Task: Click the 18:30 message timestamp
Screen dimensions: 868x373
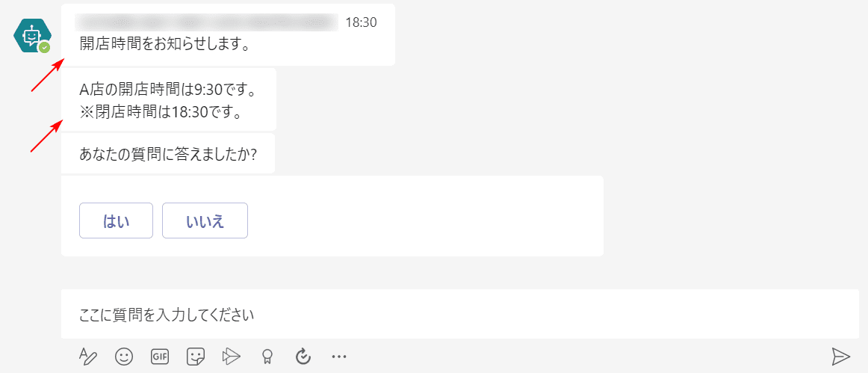Action: pos(361,22)
